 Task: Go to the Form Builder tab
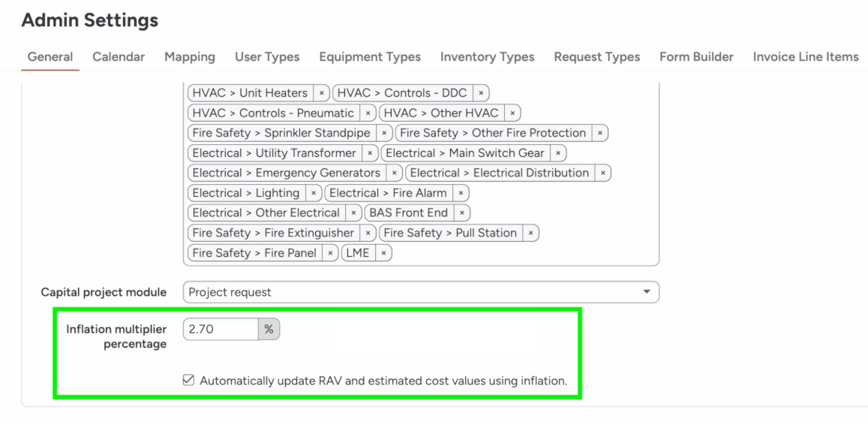(696, 56)
